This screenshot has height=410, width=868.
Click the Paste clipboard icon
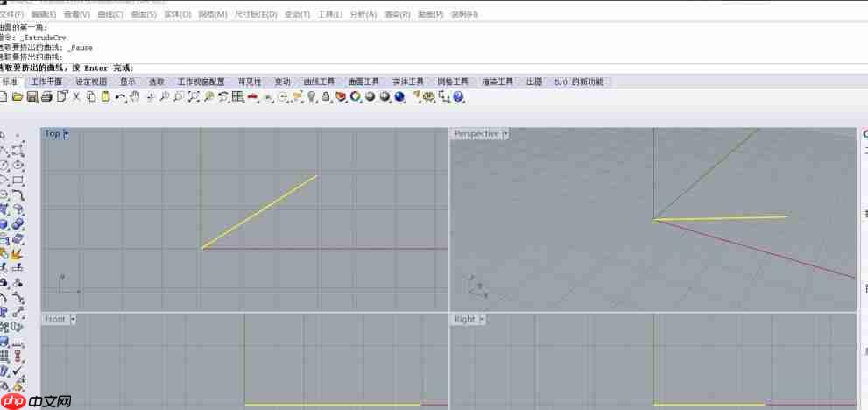point(105,97)
